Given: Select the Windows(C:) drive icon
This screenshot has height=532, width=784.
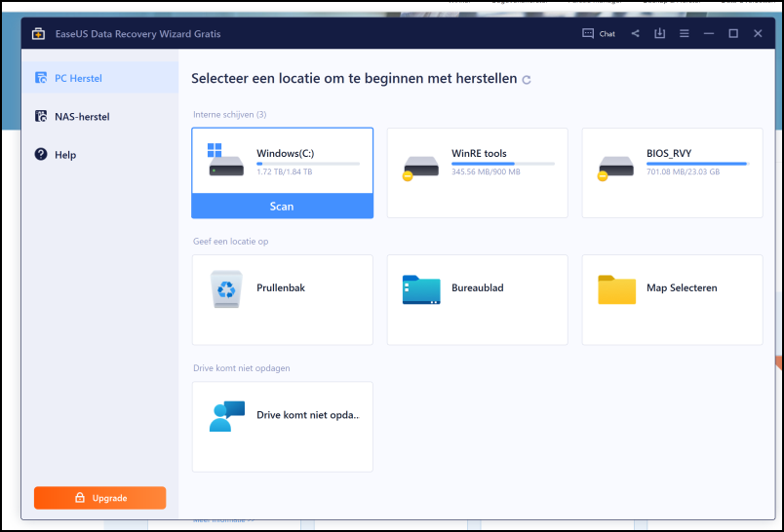Looking at the screenshot, I should click(225, 160).
